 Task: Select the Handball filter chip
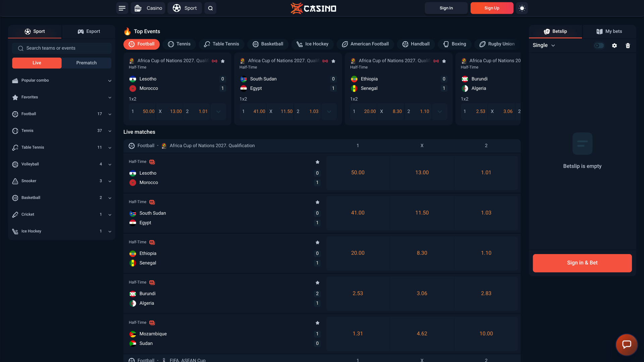click(x=416, y=44)
